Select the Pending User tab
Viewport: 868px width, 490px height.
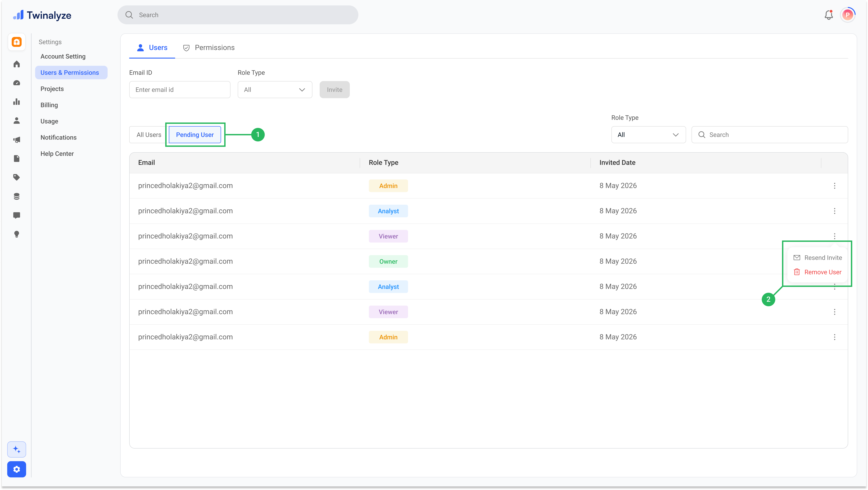pyautogui.click(x=195, y=135)
